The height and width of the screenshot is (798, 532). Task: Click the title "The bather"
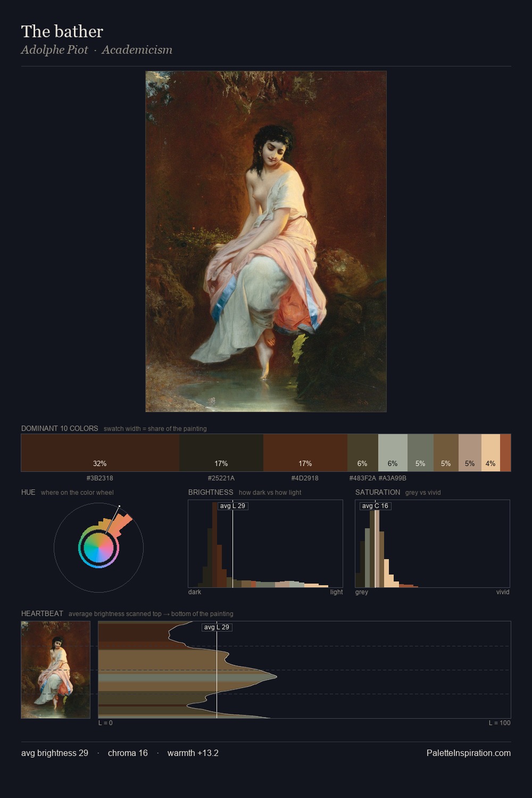pos(62,31)
